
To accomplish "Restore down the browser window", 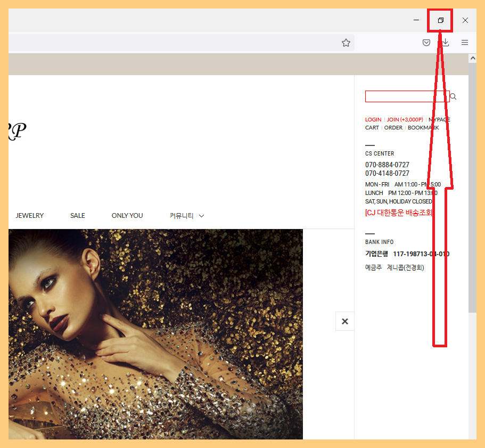I will (x=440, y=20).
